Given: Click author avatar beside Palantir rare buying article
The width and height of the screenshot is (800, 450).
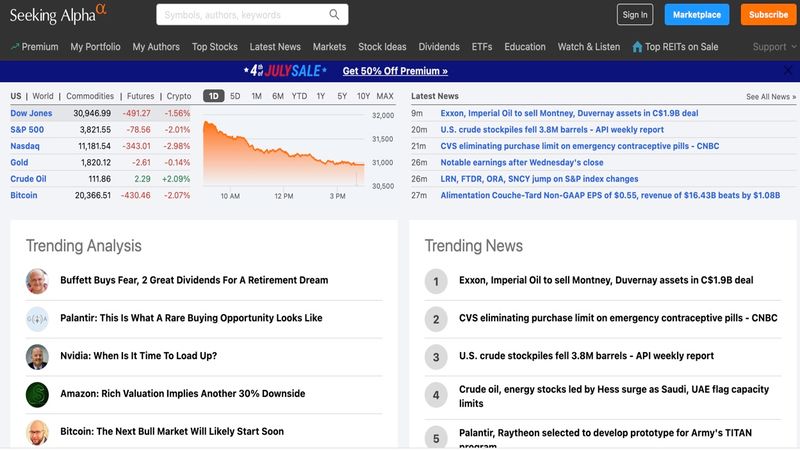Looking at the screenshot, I should (37, 319).
